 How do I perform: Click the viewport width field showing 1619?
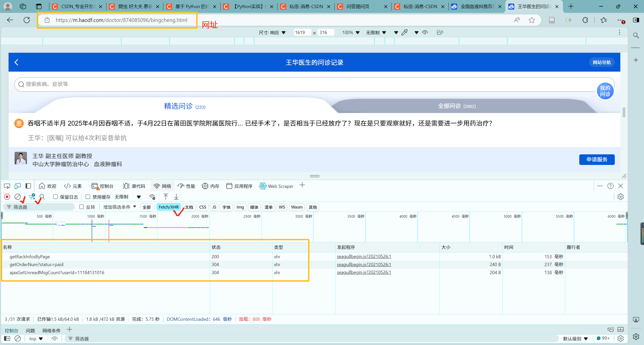click(302, 33)
